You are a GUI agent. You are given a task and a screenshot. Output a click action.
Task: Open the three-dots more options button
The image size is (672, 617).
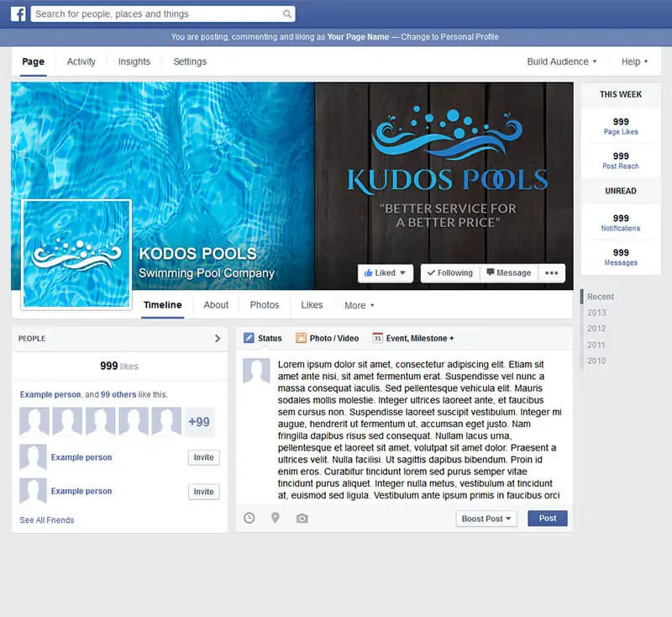[551, 273]
